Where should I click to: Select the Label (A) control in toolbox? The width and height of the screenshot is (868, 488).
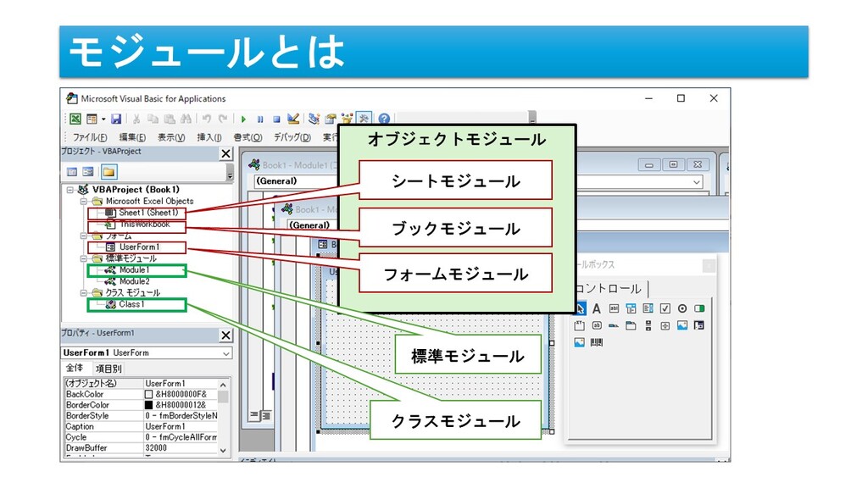point(596,308)
